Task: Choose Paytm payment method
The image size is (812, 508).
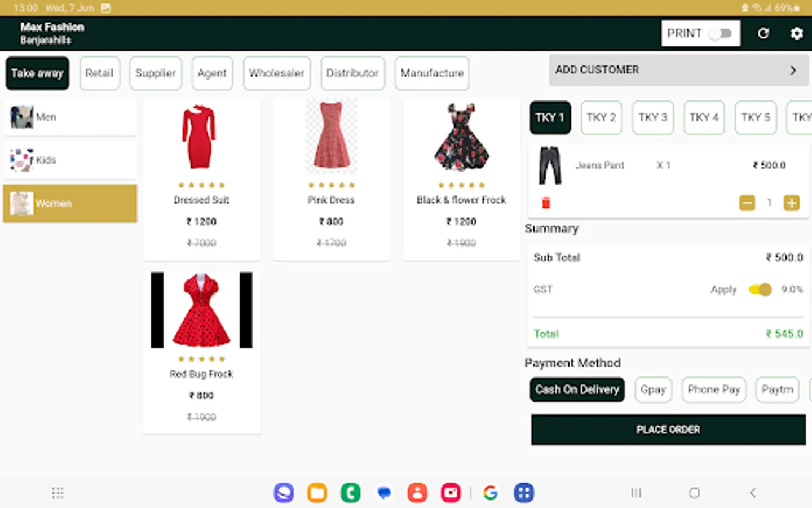Action: coord(778,389)
